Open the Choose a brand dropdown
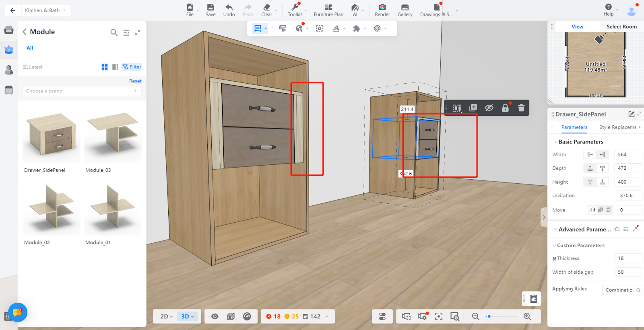Viewport: 644px width, 330px height. pyautogui.click(x=82, y=91)
